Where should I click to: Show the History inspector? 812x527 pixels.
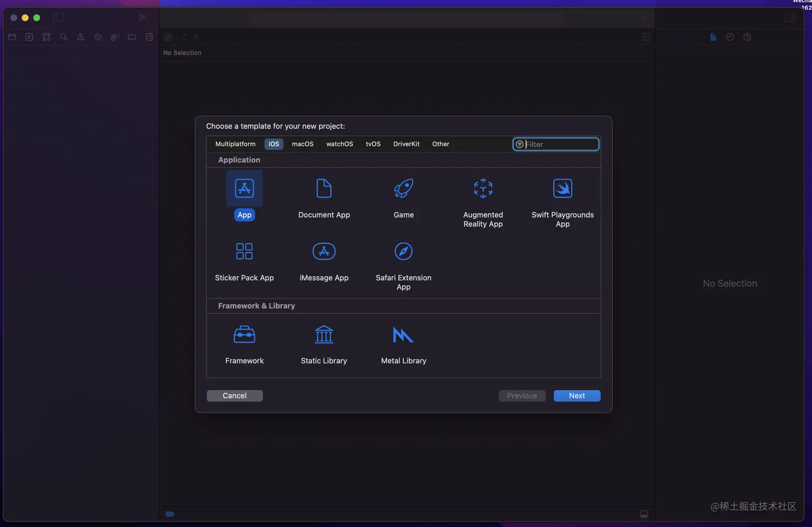[730, 37]
